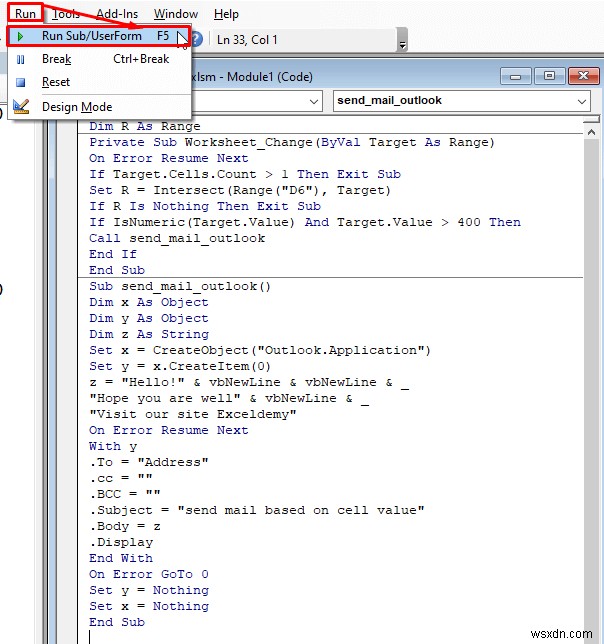Open the Help menu

point(226,14)
